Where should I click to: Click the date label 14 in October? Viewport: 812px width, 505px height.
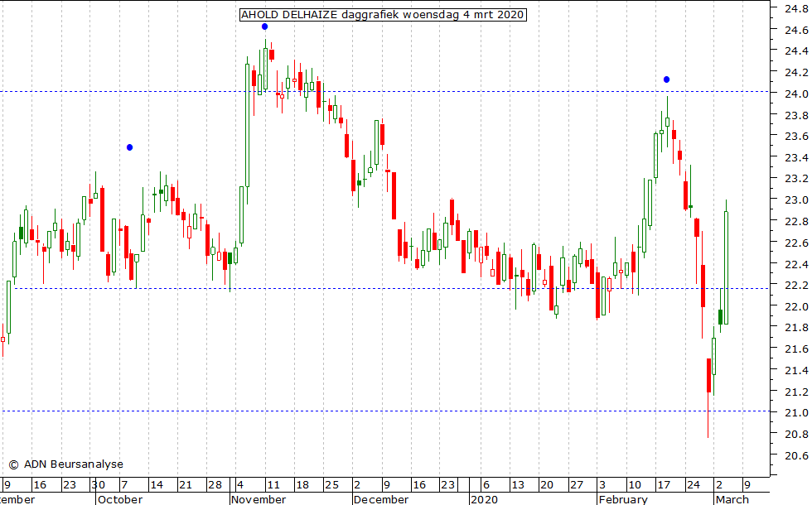click(x=157, y=485)
